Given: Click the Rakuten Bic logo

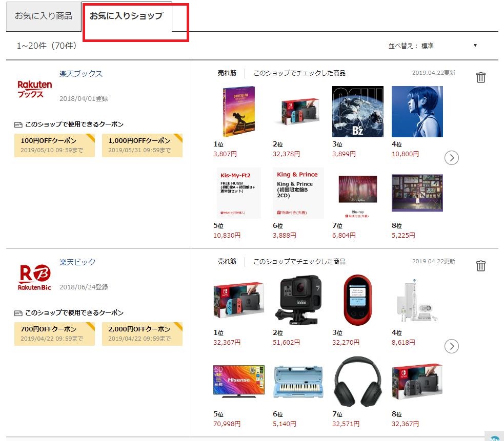Looking at the screenshot, I should pyautogui.click(x=34, y=278).
